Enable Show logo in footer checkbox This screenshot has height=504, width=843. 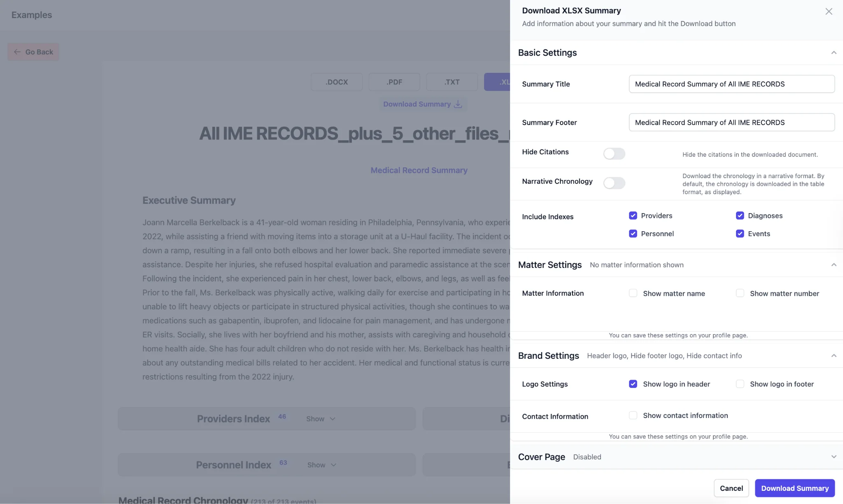tap(740, 384)
